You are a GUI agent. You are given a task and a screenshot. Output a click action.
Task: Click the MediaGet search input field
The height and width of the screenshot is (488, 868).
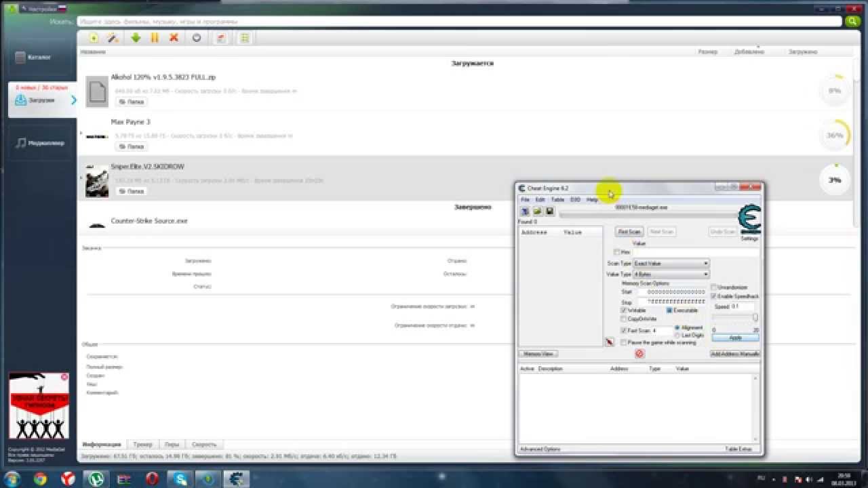click(x=458, y=22)
